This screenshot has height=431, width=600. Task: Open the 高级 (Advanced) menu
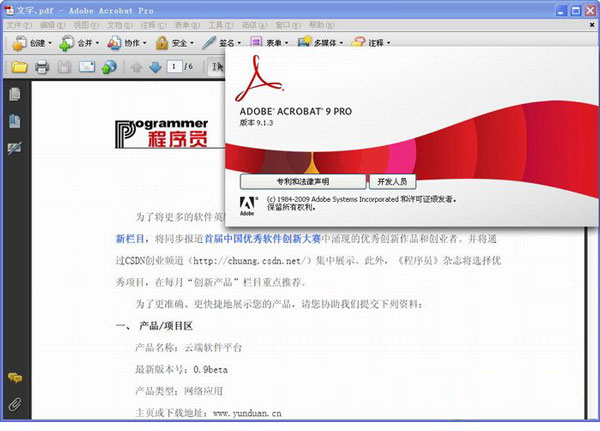254,25
